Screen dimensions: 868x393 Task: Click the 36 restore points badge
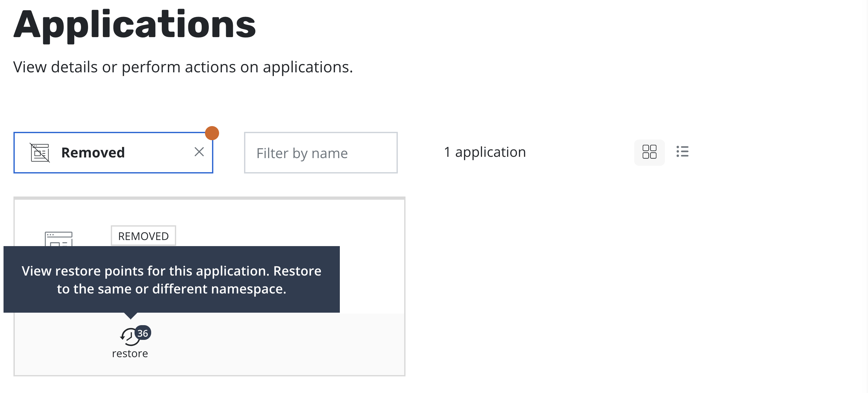pos(143,333)
